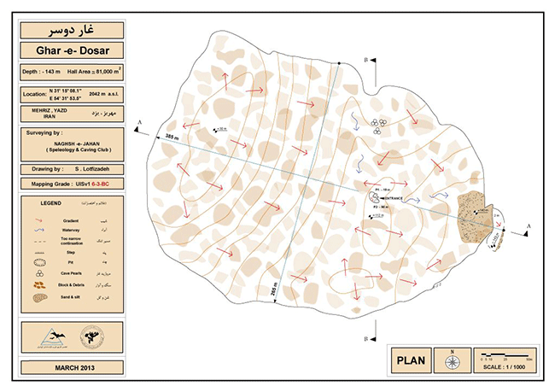Click the 'P1: - 19 m' pit label
The width and height of the screenshot is (555, 392).
[383, 190]
